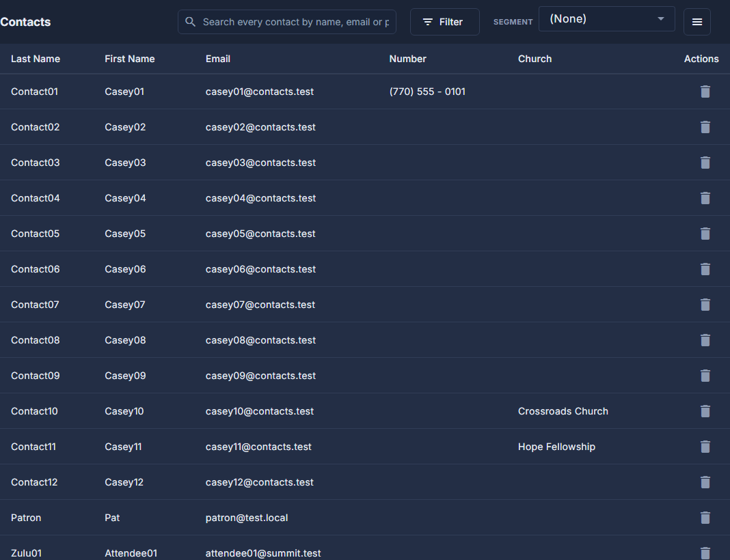Select last name Contact05

tap(35, 234)
